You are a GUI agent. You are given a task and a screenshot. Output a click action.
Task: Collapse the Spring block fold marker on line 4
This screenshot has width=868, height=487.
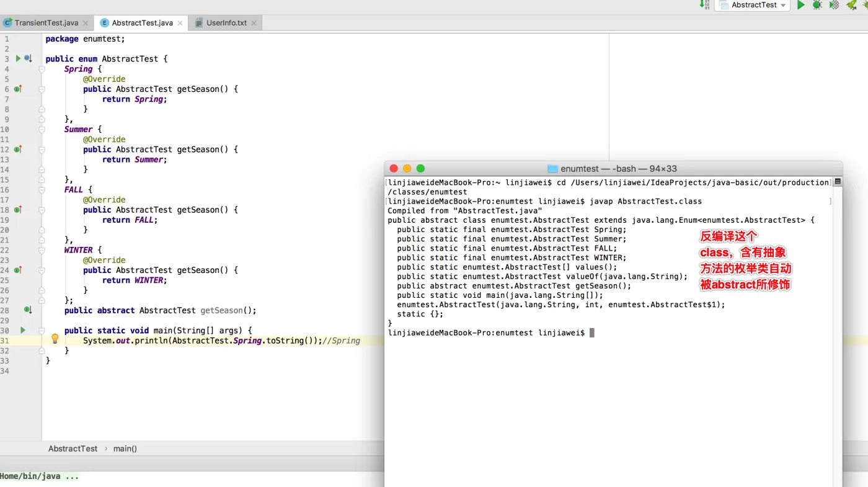(x=42, y=69)
